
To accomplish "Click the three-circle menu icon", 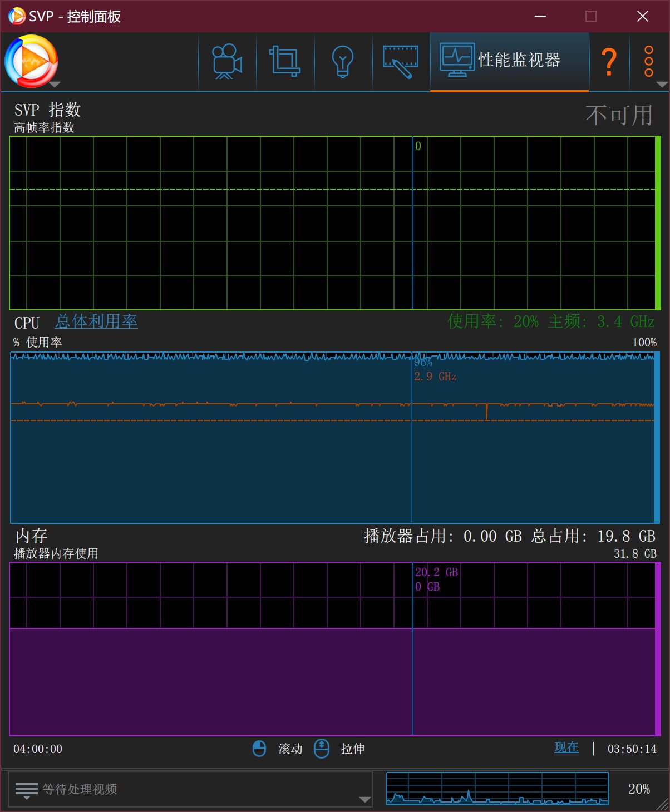I will click(648, 61).
